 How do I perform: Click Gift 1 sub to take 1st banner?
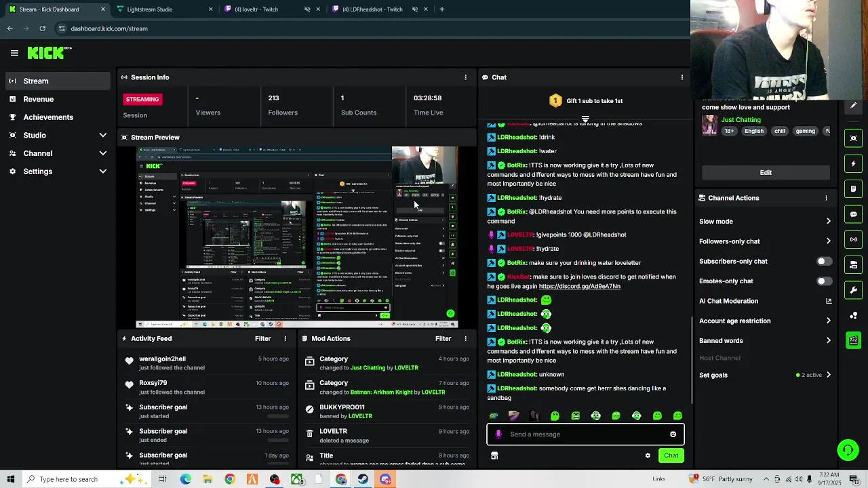586,101
